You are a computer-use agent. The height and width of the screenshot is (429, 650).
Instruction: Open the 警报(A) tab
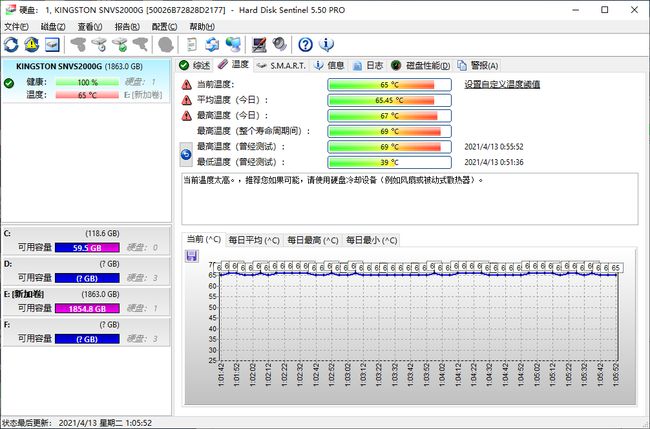tap(478, 65)
